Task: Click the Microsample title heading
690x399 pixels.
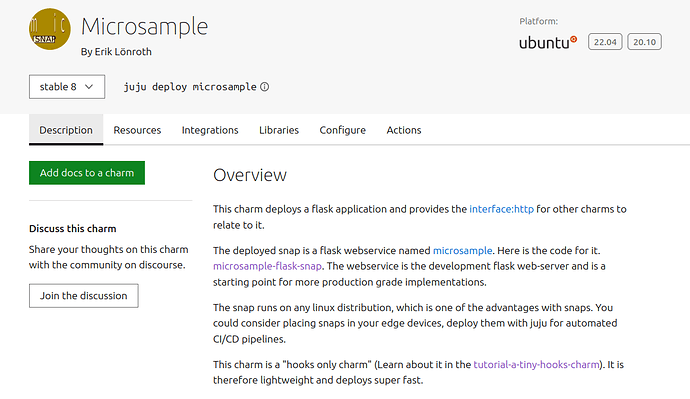Action: [x=144, y=26]
